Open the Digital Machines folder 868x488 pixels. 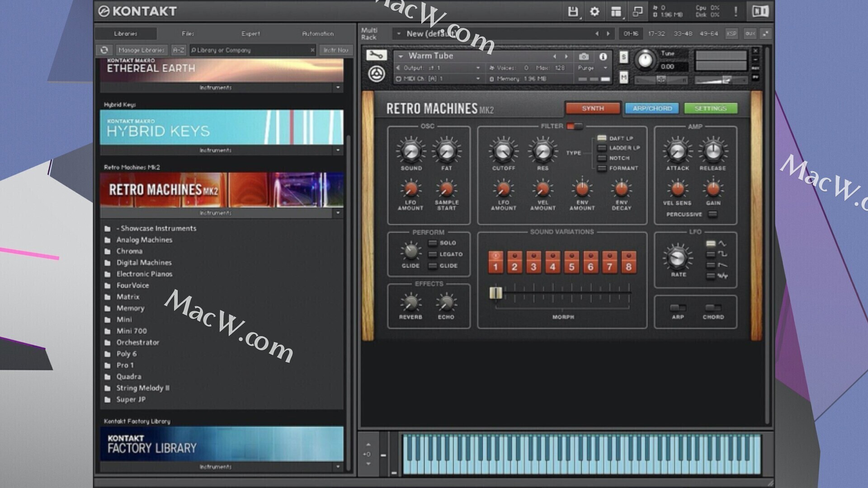144,263
